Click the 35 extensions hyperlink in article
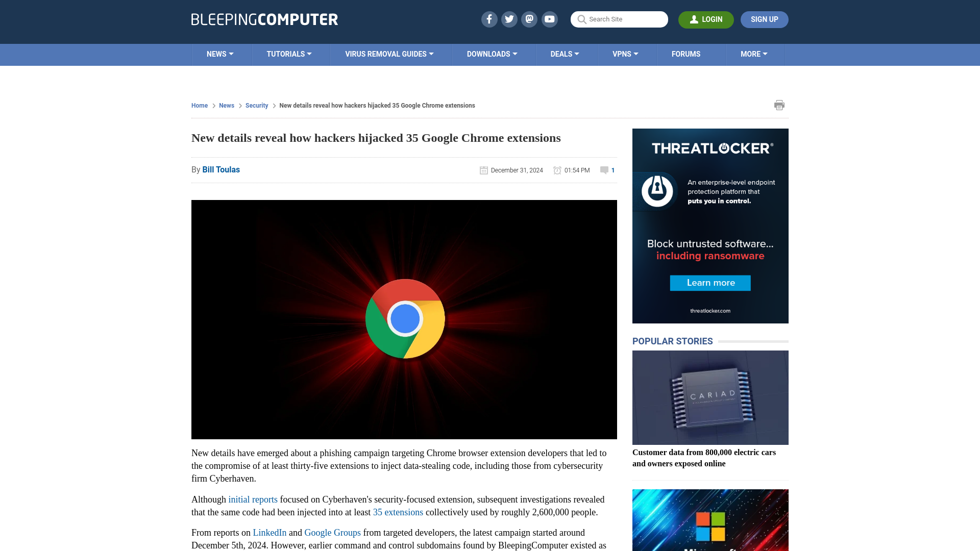Image resolution: width=980 pixels, height=551 pixels. coord(398,512)
